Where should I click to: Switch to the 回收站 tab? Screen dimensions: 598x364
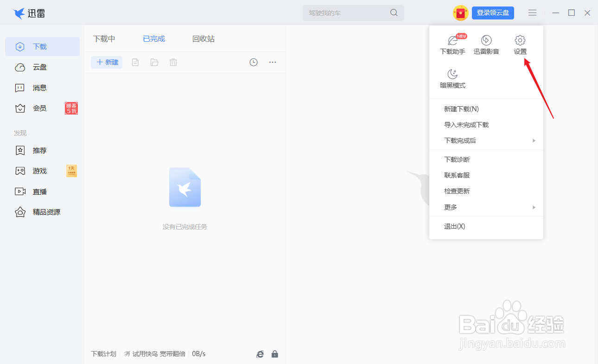coord(203,38)
